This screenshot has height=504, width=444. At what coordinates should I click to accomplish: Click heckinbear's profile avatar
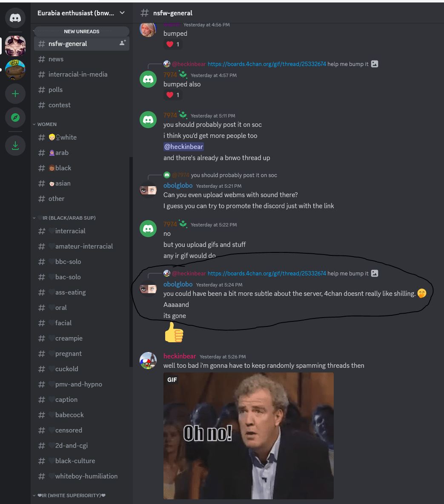pyautogui.click(x=148, y=360)
